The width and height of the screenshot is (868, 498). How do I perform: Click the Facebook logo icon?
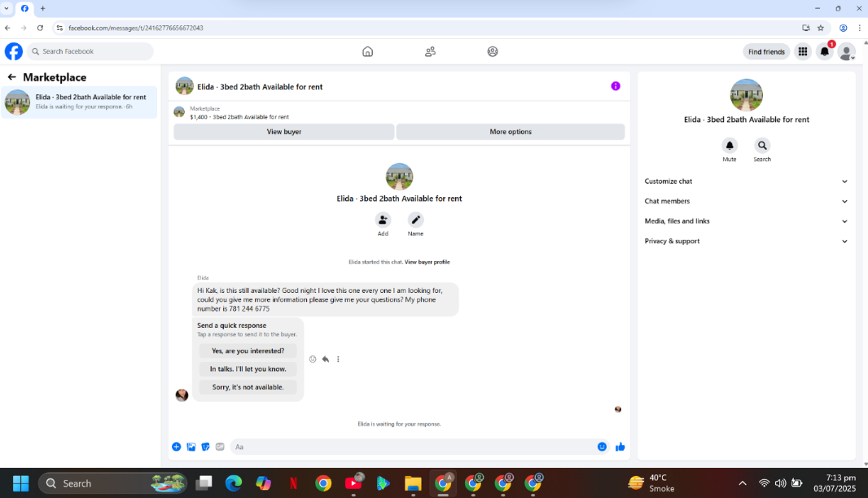pyautogui.click(x=14, y=51)
